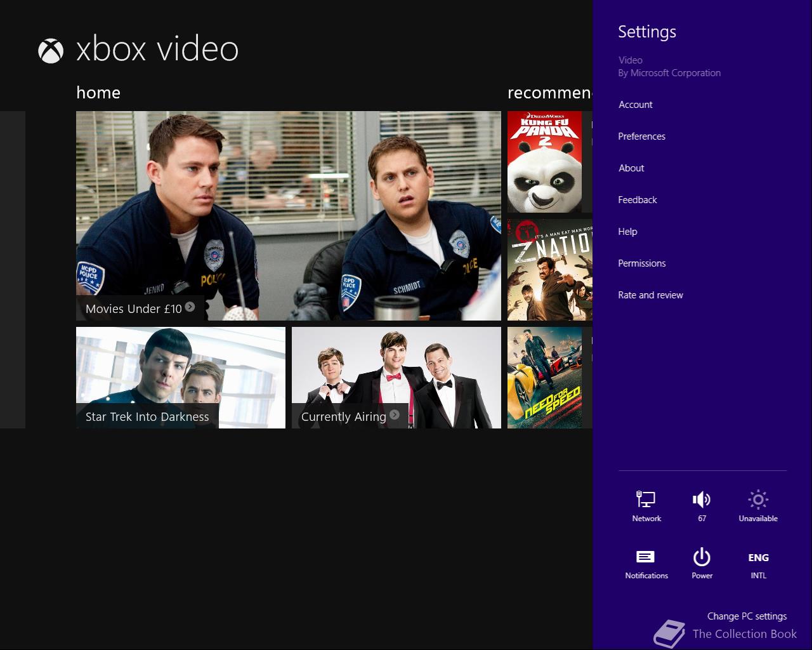The image size is (812, 650).
Task: Click the Star Trek Into Darkness caption
Action: coord(147,417)
